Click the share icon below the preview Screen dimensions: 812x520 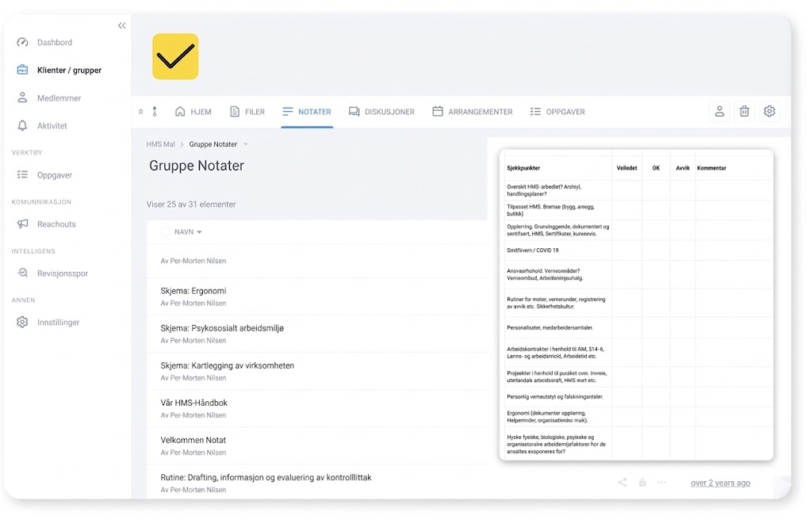pos(622,483)
